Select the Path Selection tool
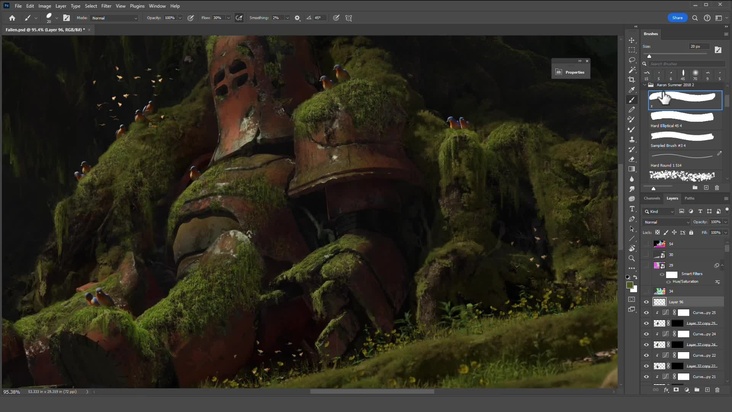 [632, 229]
